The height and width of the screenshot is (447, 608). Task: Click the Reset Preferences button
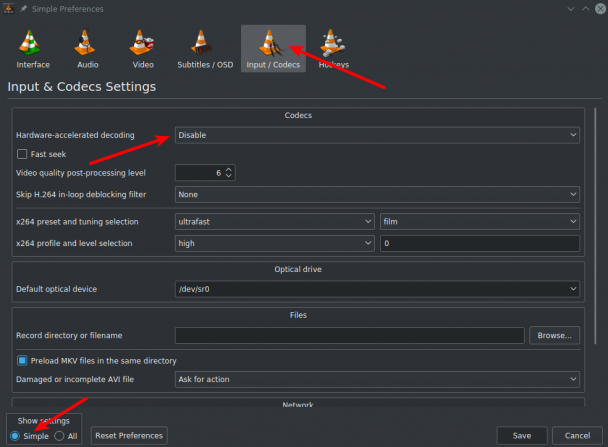(x=129, y=435)
